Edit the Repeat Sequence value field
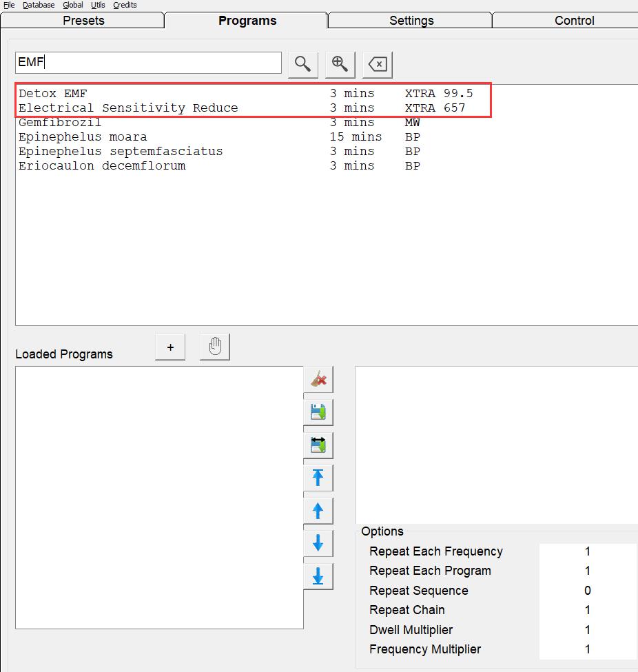 (x=587, y=591)
